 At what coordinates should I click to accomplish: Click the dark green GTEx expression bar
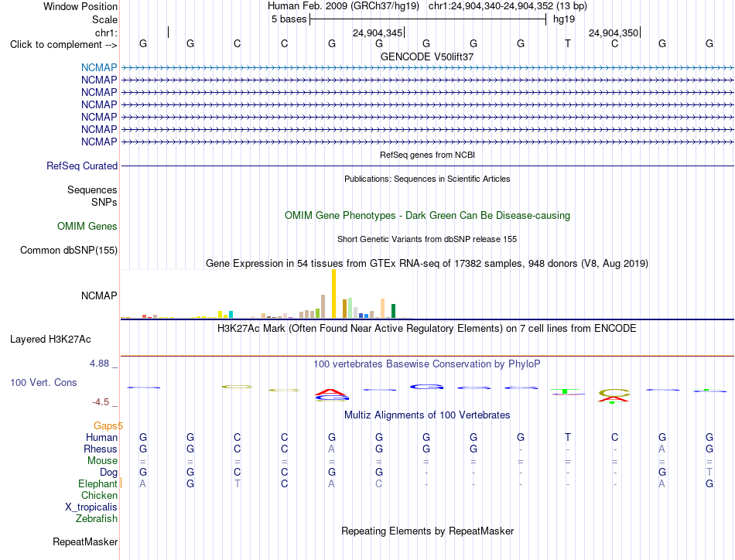[x=393, y=311]
